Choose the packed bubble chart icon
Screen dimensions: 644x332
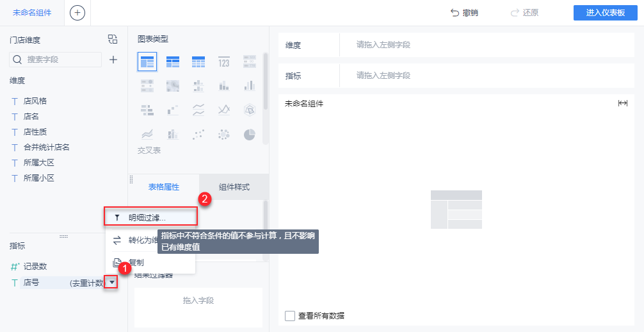[224, 134]
